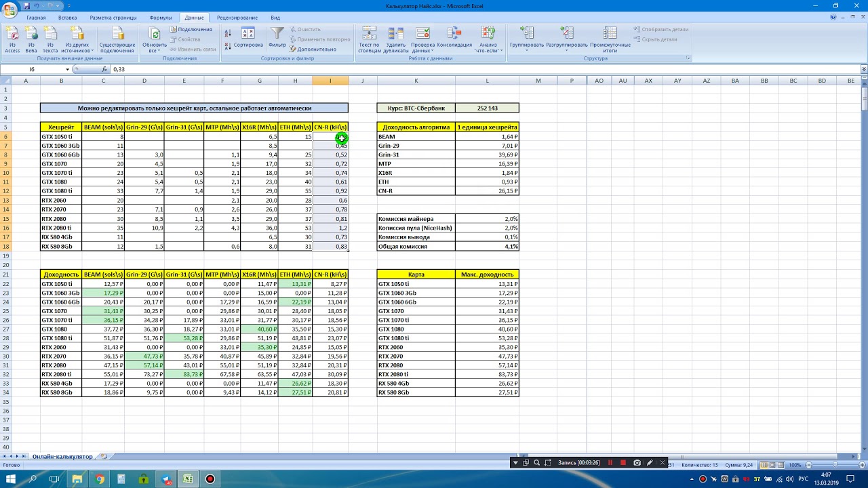
Task: Click zoom level 100% button
Action: click(x=795, y=465)
